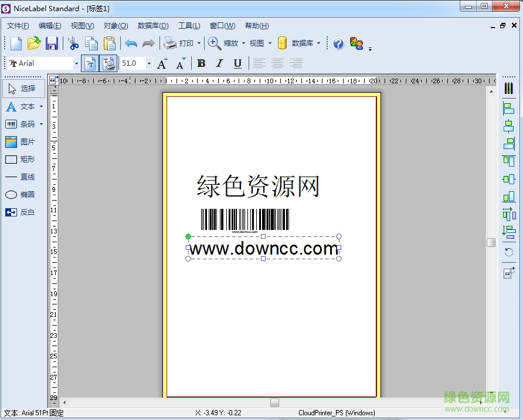
Task: Toggle italic formatting
Action: point(219,63)
